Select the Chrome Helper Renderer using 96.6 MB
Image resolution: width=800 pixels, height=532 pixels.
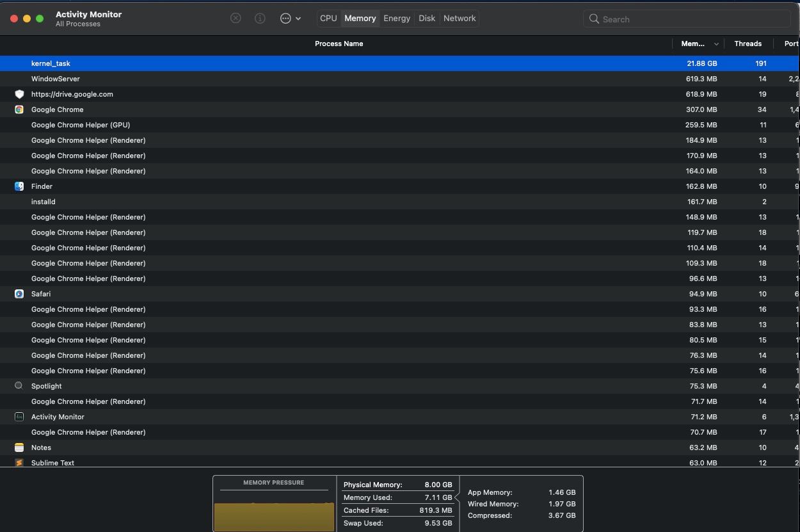[400, 278]
